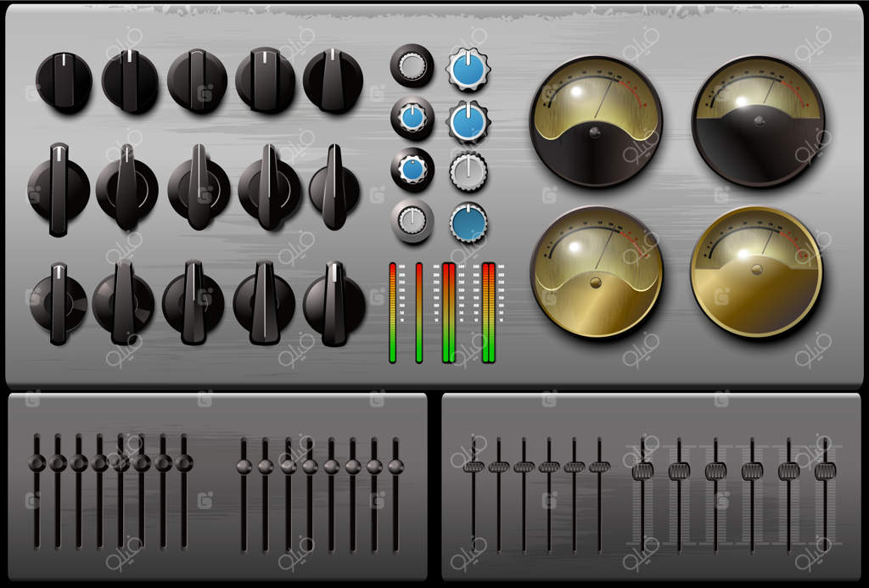Click the first round-handle slider in left panel

tap(36, 462)
